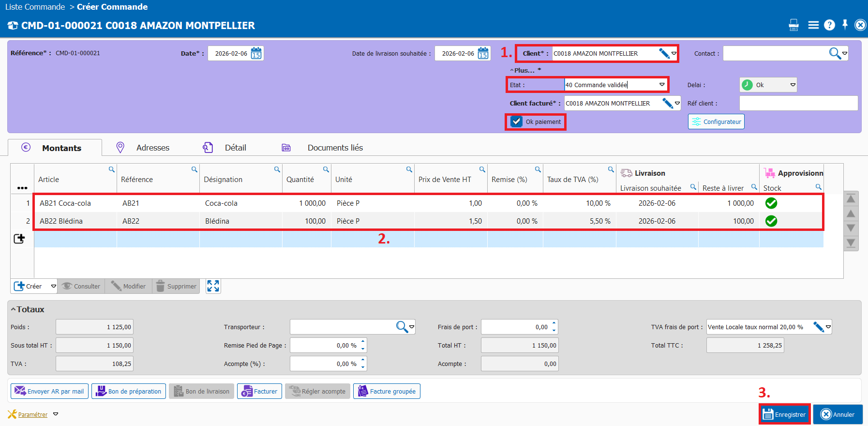The image size is (868, 426).
Task: Open the Date calendar picker icon
Action: click(x=256, y=53)
